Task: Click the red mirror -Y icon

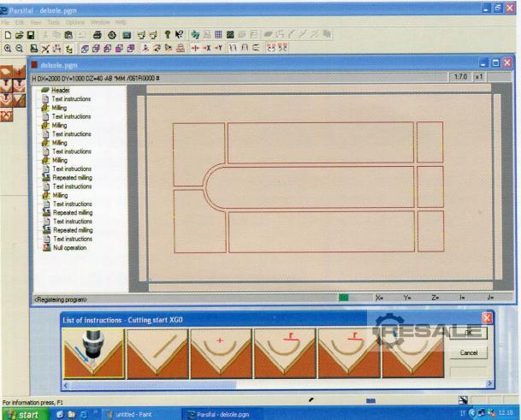Action: [218, 48]
